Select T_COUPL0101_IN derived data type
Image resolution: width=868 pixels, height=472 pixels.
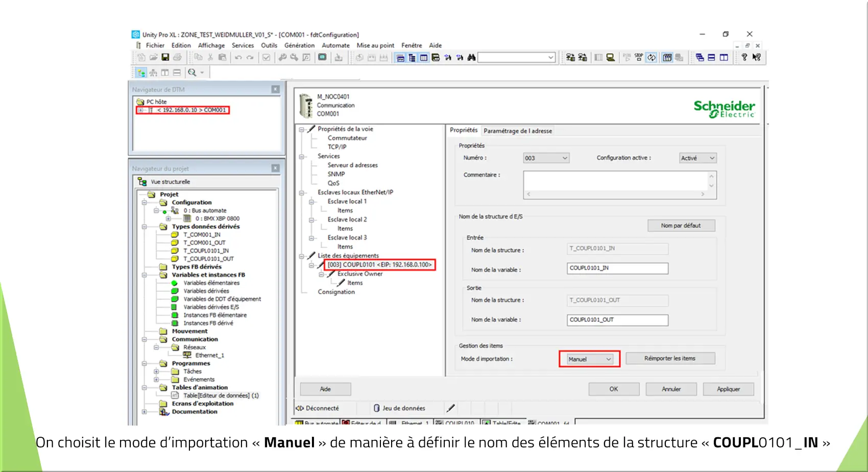[206, 251]
